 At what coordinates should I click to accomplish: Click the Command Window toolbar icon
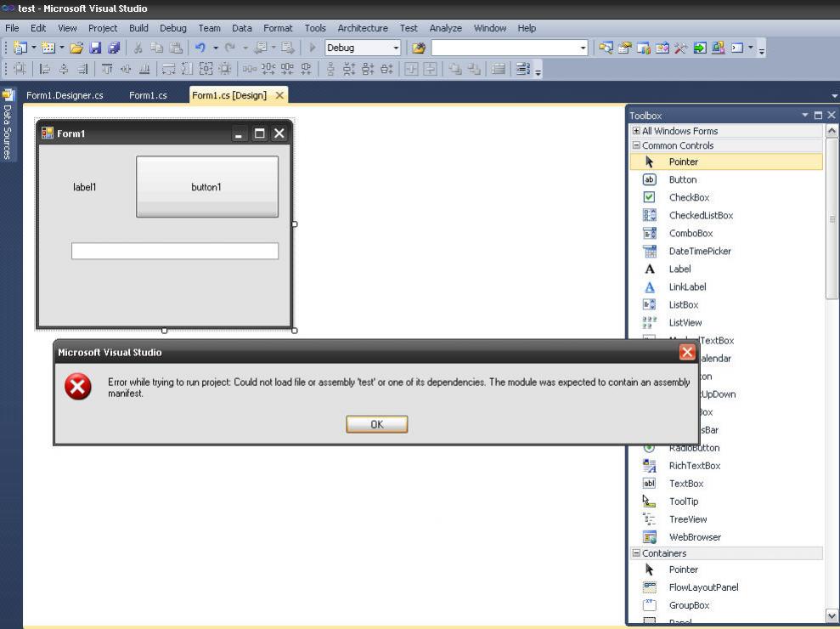coord(737,48)
